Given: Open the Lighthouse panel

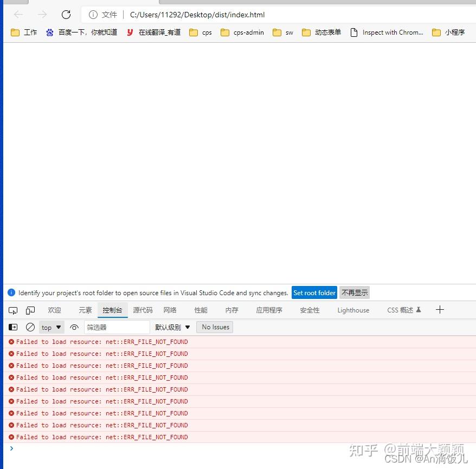Looking at the screenshot, I should point(352,310).
